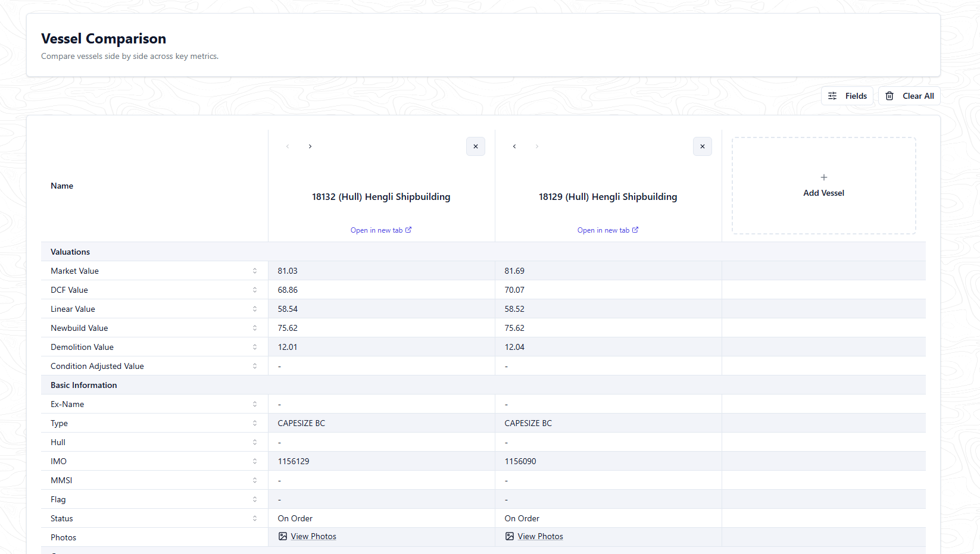Move vessel 18132 column right with chevron
This screenshot has height=554, width=980.
(x=310, y=146)
